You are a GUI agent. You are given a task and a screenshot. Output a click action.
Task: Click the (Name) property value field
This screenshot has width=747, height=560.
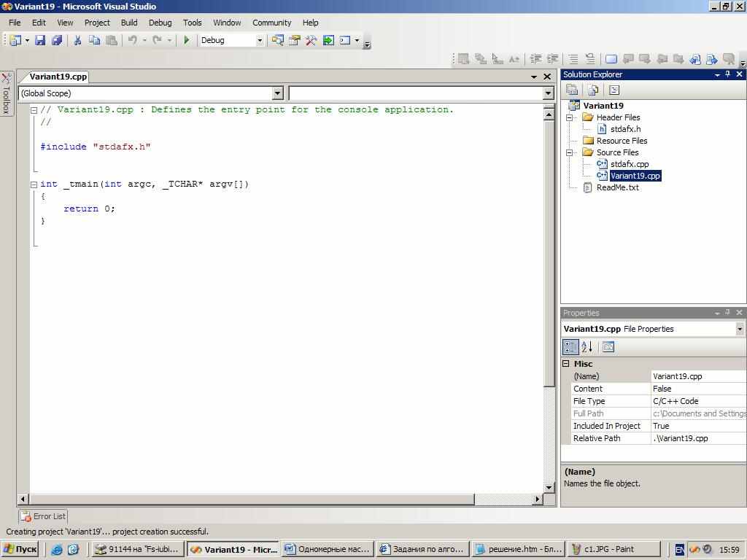[x=698, y=376]
